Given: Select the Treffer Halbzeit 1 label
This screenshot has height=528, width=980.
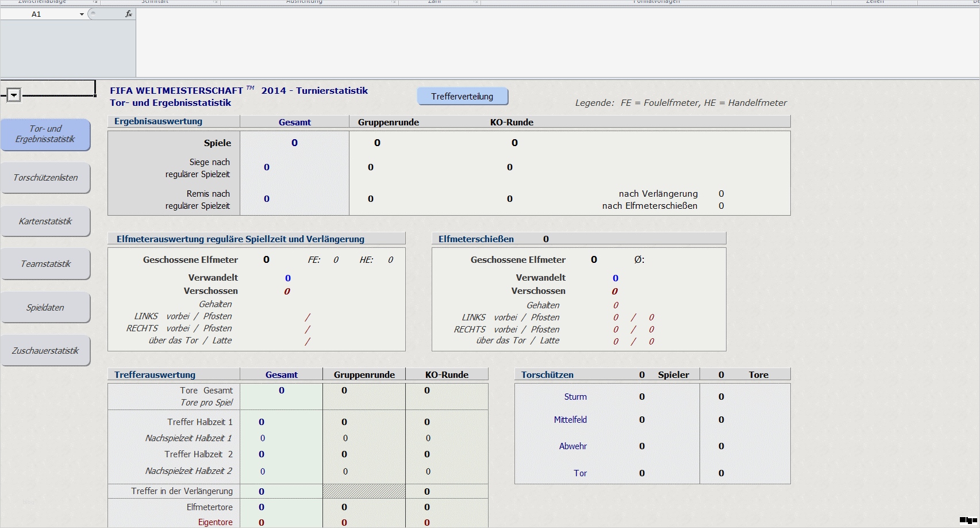Looking at the screenshot, I should tap(200, 422).
